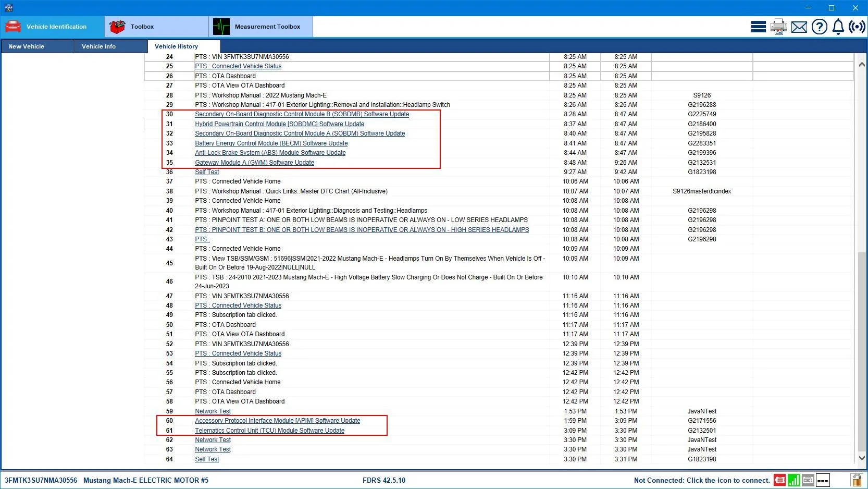Open PTS Connected Vehicle Status link in row 48

(x=238, y=305)
